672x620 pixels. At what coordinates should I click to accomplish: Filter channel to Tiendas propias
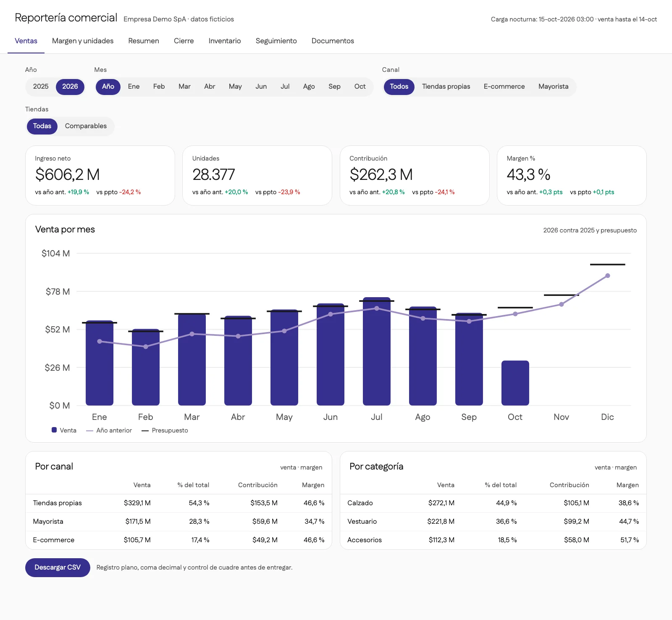(x=446, y=87)
